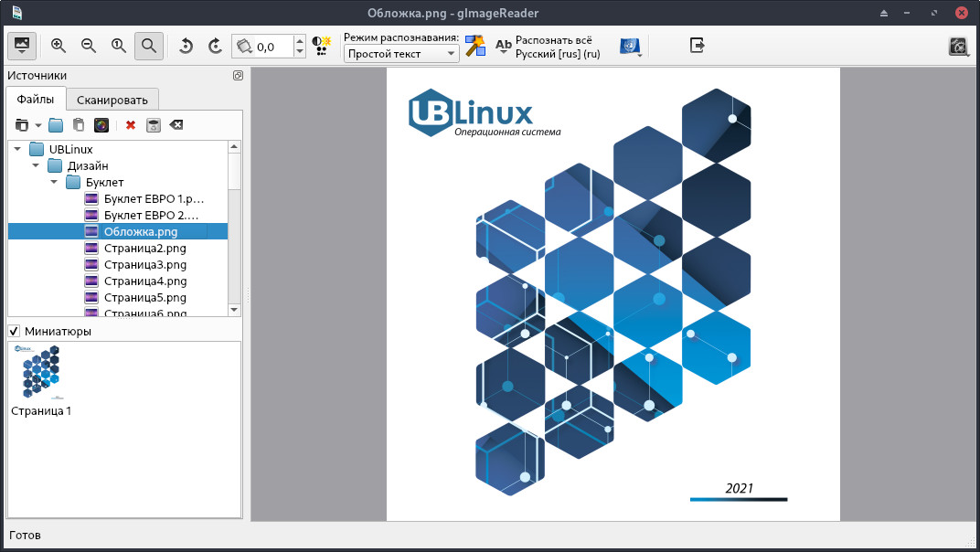Open the application settings gear menu
Screen dimensions: 980x552
959,47
